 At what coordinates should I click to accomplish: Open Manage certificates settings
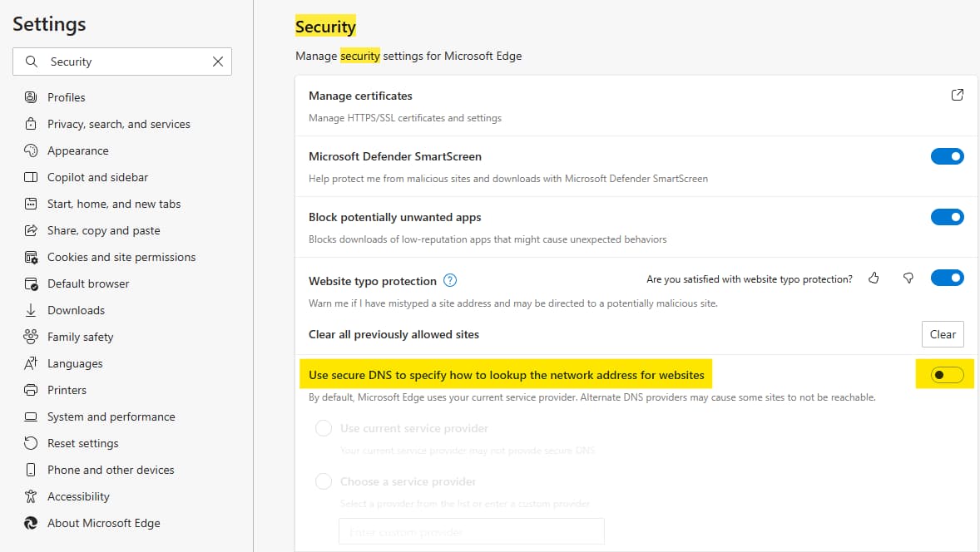[x=360, y=96]
